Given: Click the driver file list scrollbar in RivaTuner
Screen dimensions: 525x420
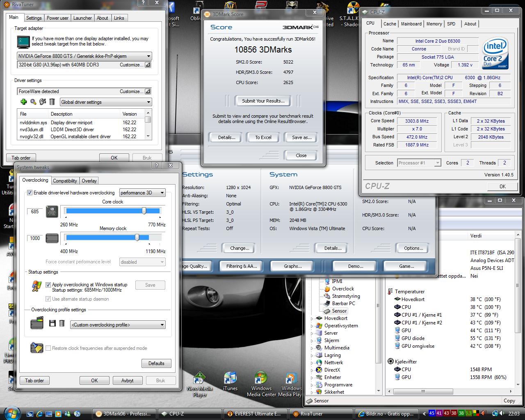Looking at the screenshot, I should (148, 125).
